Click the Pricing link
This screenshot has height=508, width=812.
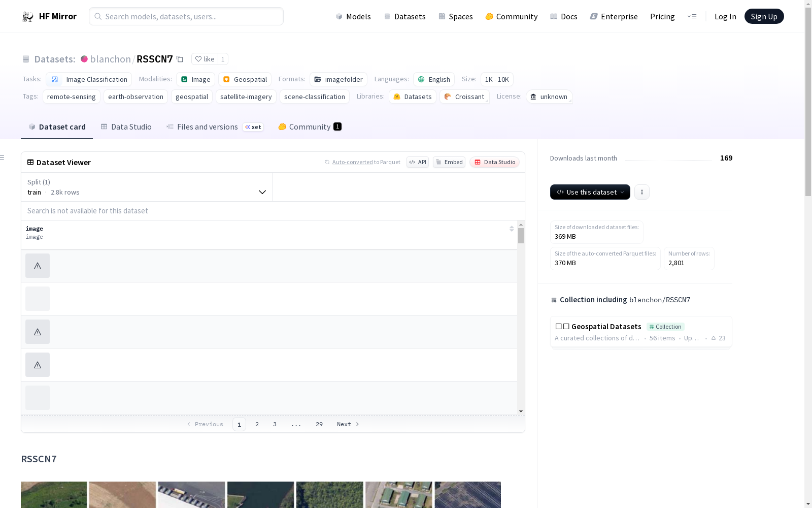(662, 17)
